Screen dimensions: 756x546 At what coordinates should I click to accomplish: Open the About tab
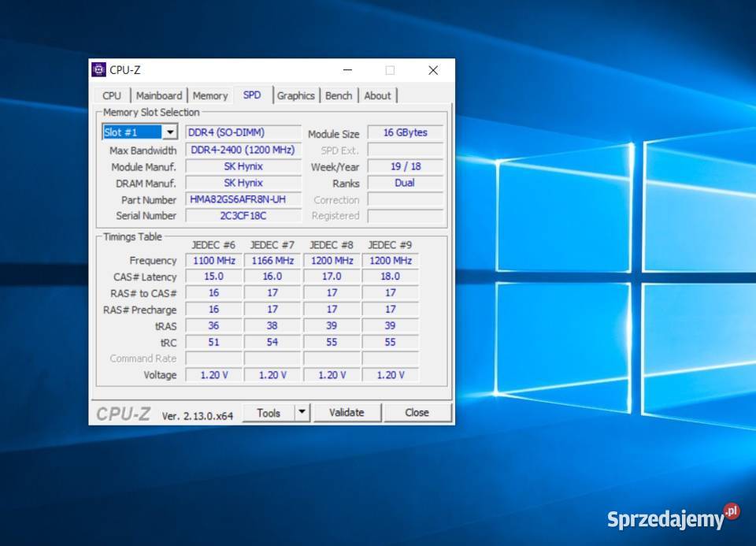pos(378,95)
